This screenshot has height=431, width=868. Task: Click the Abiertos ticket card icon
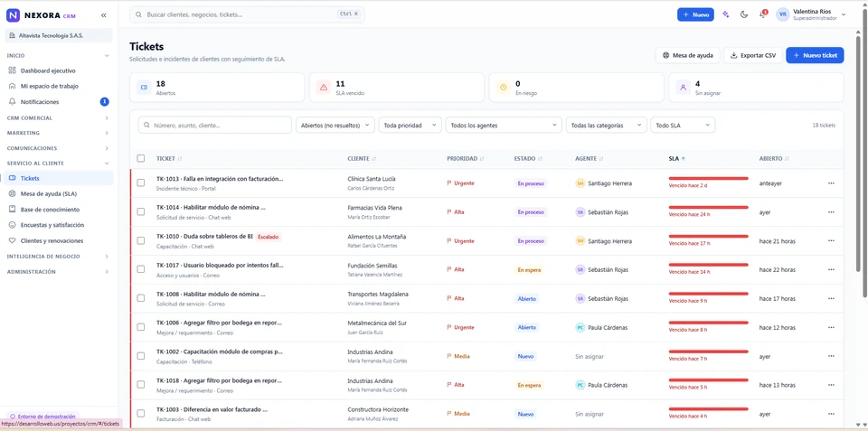pos(144,88)
